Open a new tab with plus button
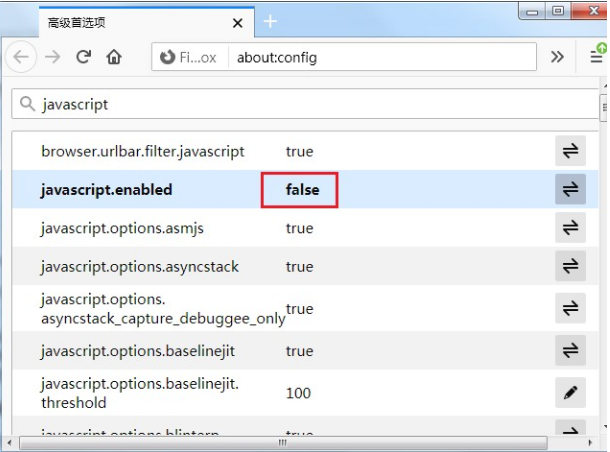 270,21
